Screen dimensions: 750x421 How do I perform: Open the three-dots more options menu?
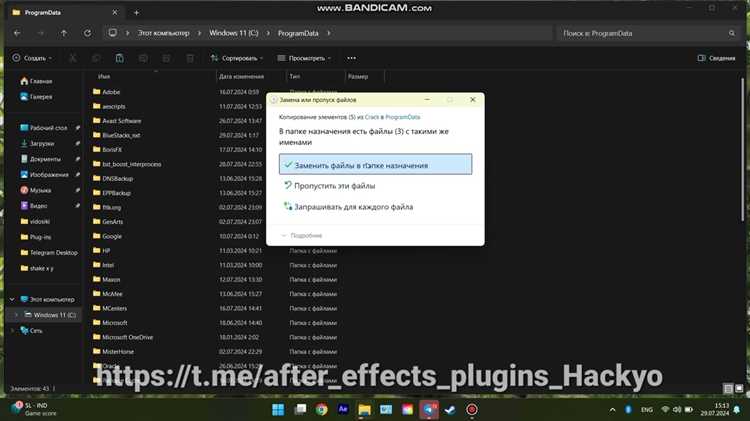pyautogui.click(x=352, y=58)
